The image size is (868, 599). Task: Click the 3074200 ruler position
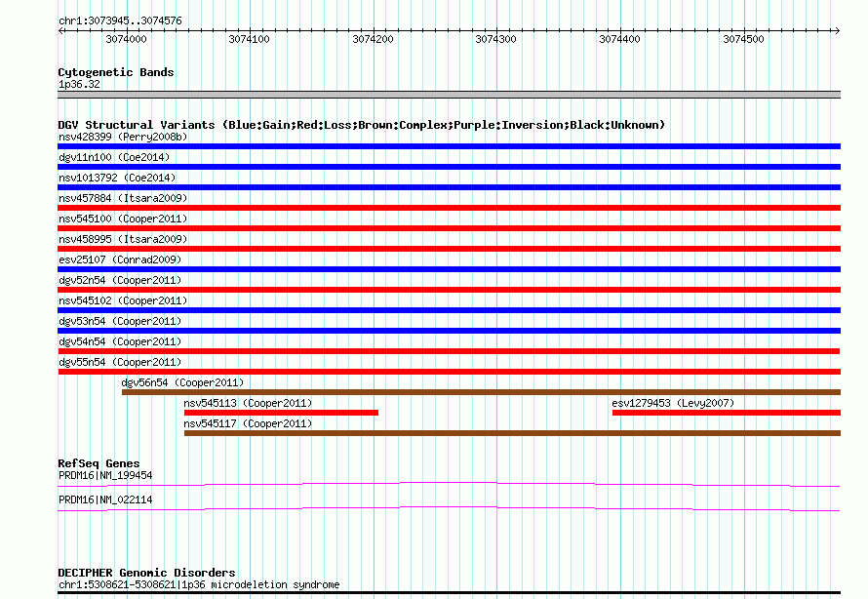(374, 39)
